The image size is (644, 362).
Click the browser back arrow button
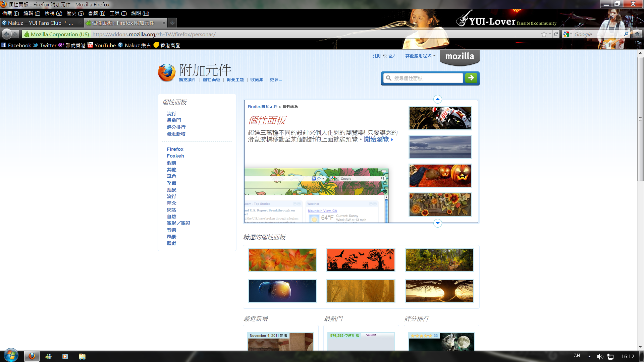[6, 34]
